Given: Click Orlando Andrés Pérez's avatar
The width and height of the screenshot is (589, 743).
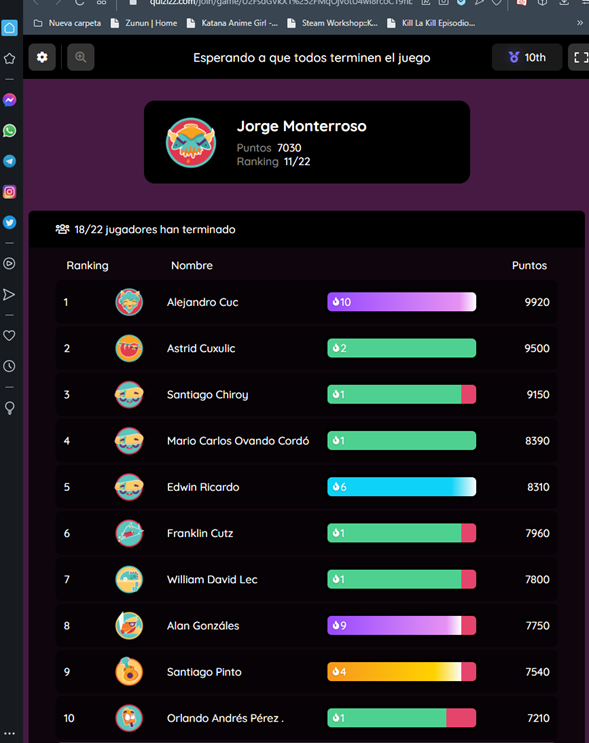Looking at the screenshot, I should [129, 718].
